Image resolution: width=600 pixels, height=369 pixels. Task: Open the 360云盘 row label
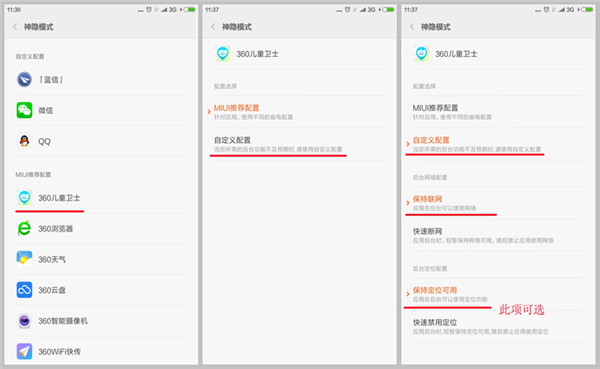pyautogui.click(x=52, y=290)
